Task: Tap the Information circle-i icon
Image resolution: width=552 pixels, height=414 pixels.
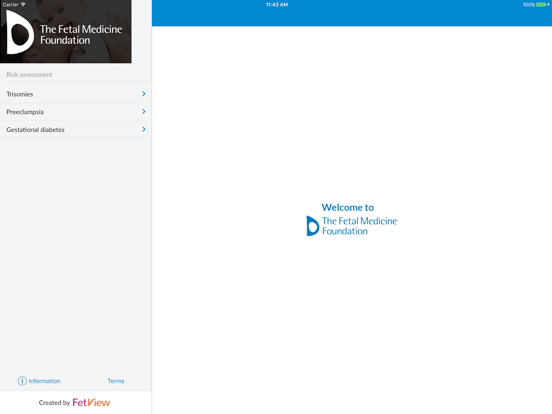Action: tap(22, 381)
